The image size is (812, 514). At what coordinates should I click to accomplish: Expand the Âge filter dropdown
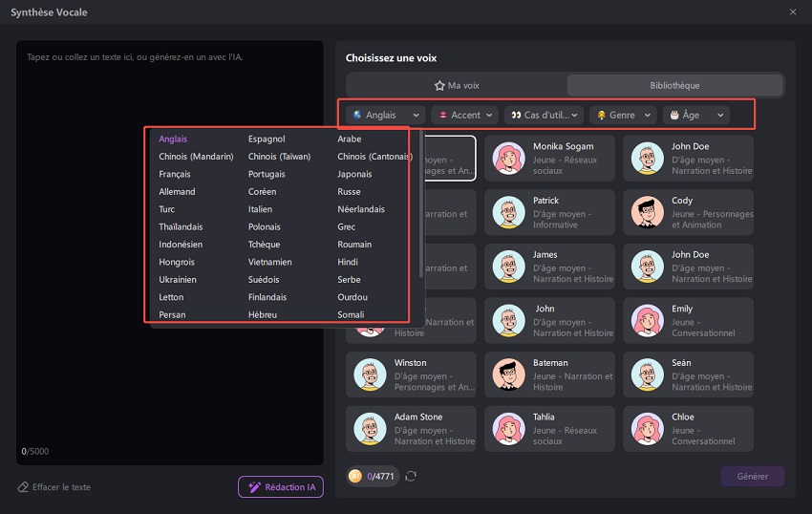click(x=696, y=115)
